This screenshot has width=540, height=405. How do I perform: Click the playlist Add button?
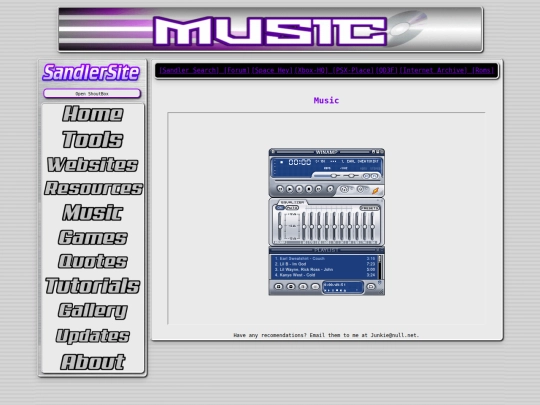pos(279,287)
